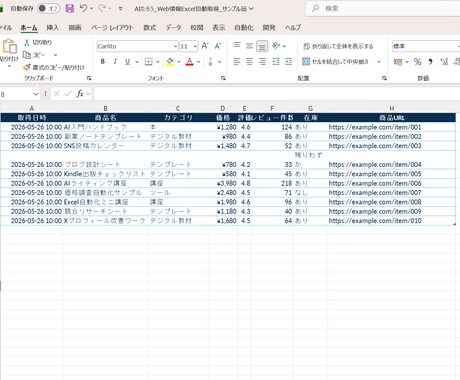460x380 pixels.
Task: Toggle Underline formatting
Action: [x=127, y=62]
